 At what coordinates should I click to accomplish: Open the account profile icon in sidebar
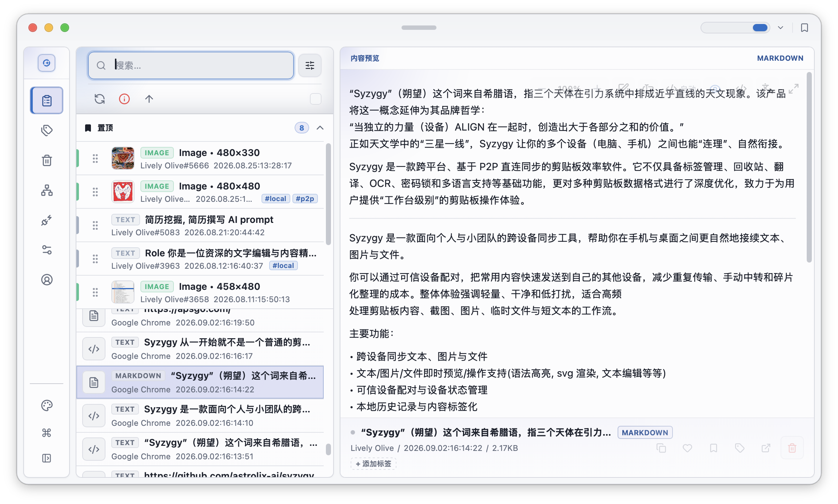point(47,280)
